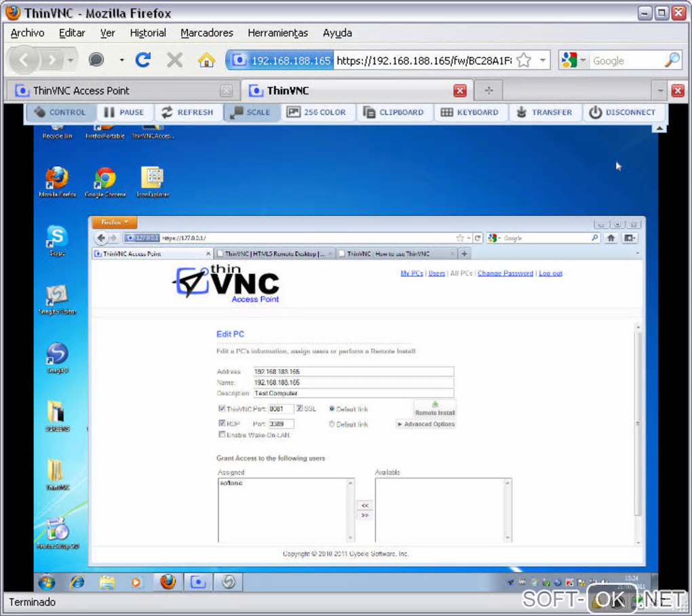Click the Mozilla Firefox desktop icon

tap(57, 182)
